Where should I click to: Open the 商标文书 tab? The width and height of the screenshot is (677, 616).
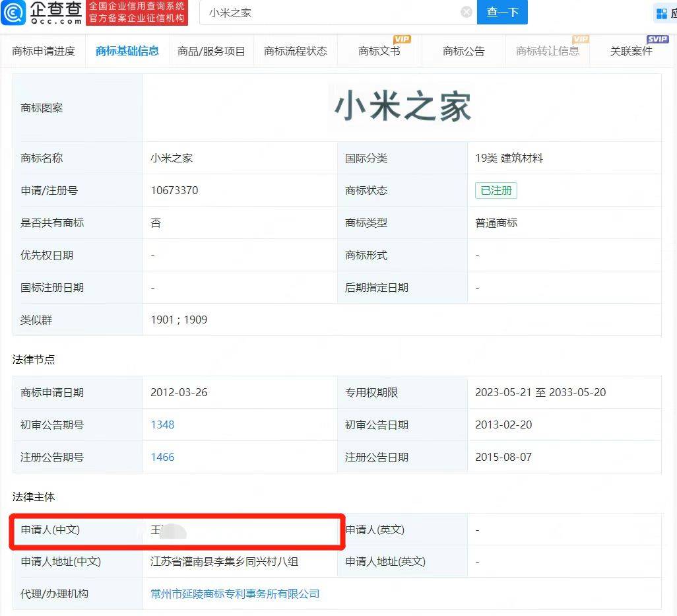click(x=379, y=51)
